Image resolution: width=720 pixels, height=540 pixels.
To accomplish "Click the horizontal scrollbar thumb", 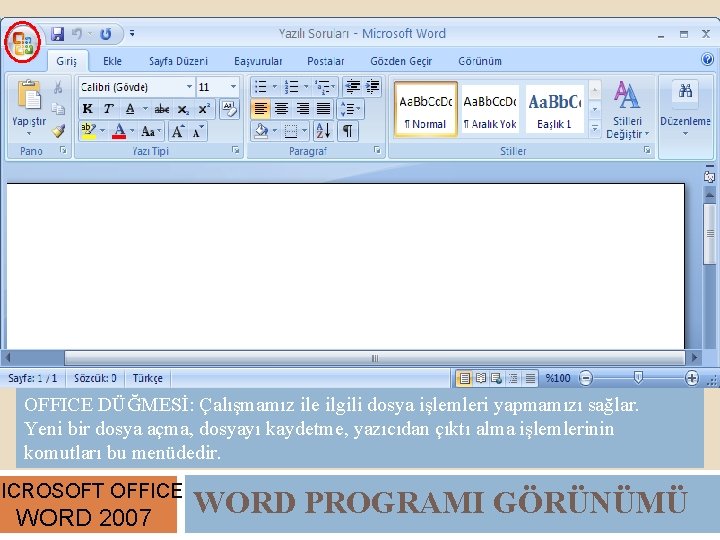I will click(x=375, y=358).
